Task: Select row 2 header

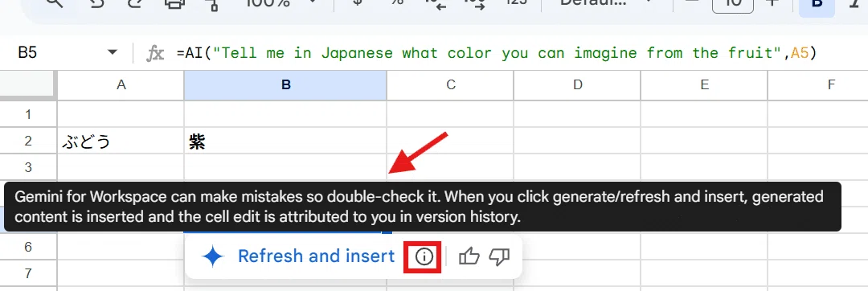Action: (x=28, y=141)
